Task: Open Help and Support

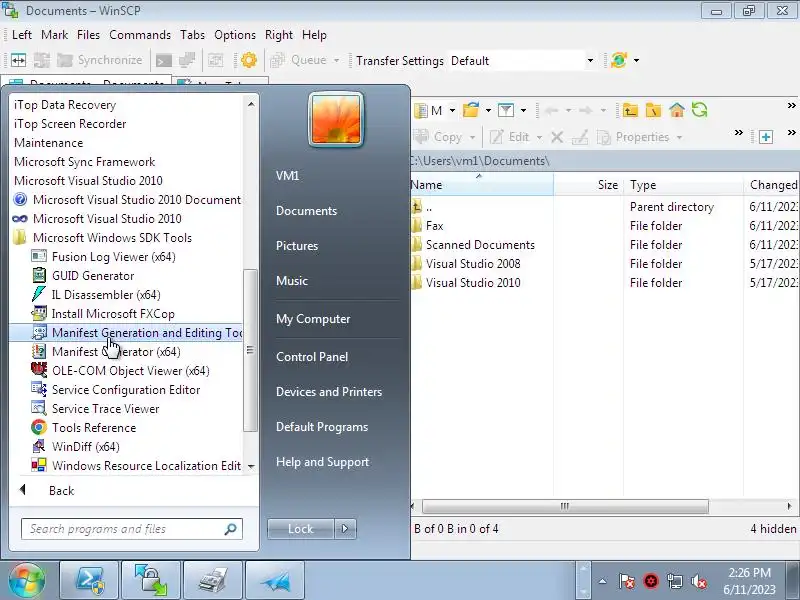Action: (x=322, y=462)
